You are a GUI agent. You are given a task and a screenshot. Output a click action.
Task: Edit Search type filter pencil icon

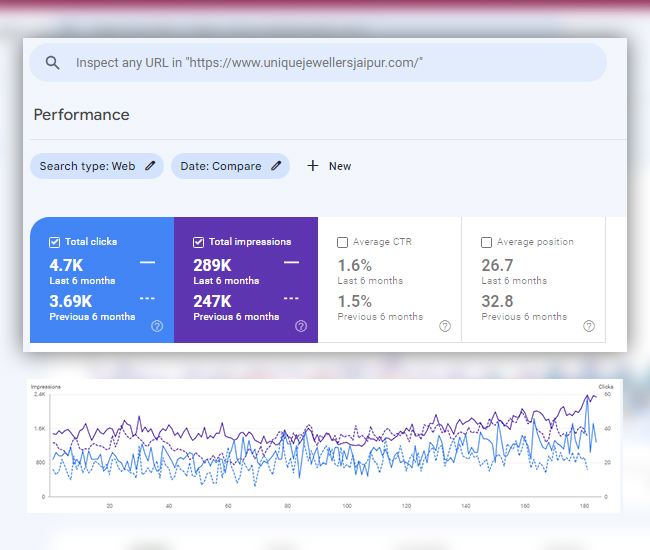point(150,166)
